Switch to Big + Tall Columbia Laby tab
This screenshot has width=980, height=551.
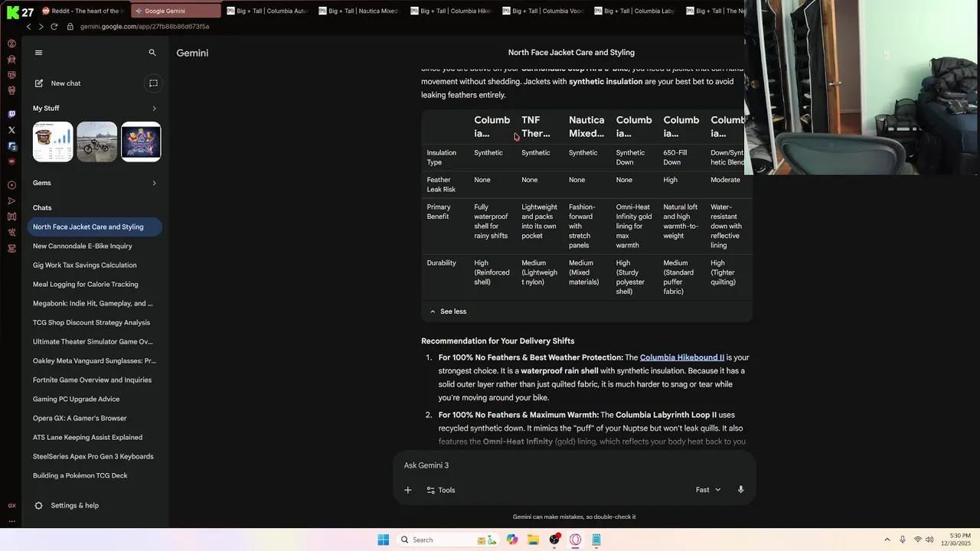tap(635, 11)
